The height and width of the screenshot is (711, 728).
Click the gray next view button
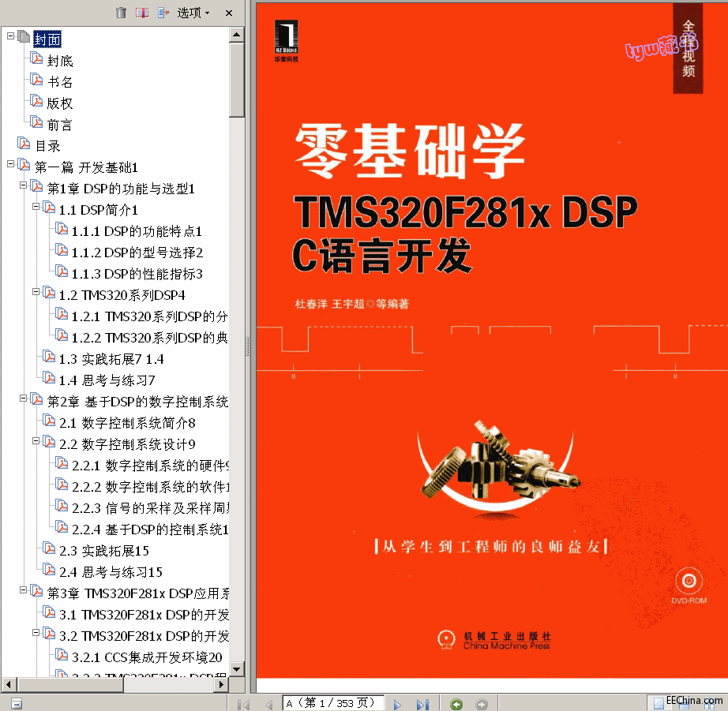[482, 704]
